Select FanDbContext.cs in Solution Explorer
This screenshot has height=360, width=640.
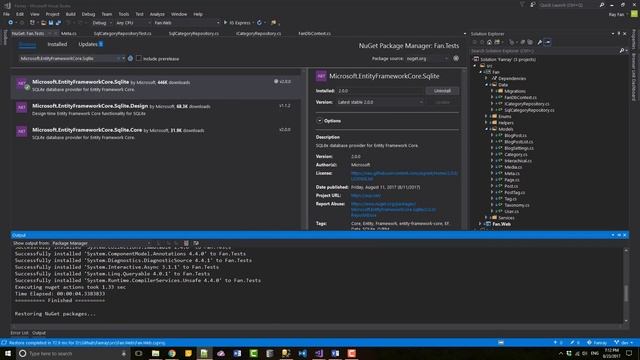pos(520,98)
